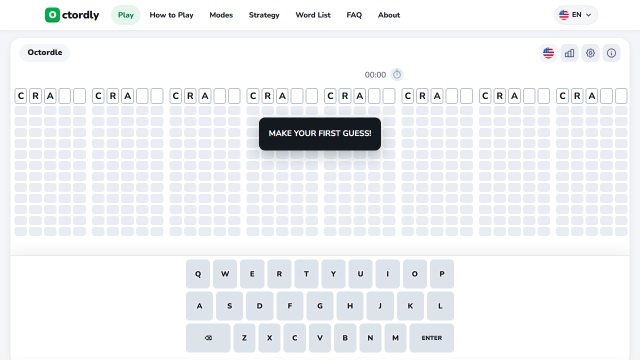
Task: Click the Octordly logo
Action: (x=72, y=15)
